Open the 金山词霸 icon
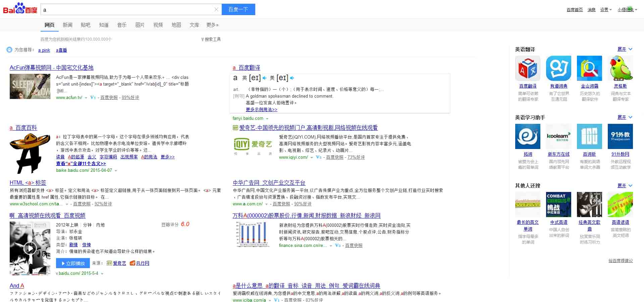This screenshot has width=644, height=302. pyautogui.click(x=589, y=68)
